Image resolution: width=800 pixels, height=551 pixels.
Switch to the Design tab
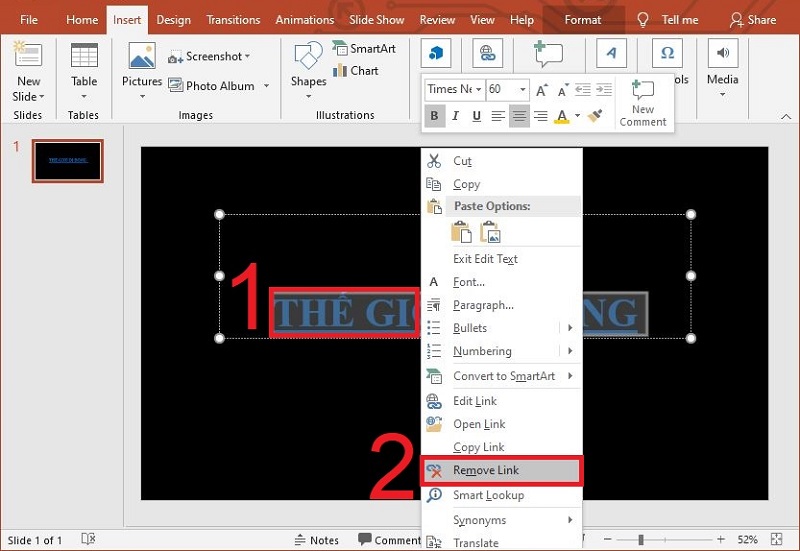tap(173, 20)
